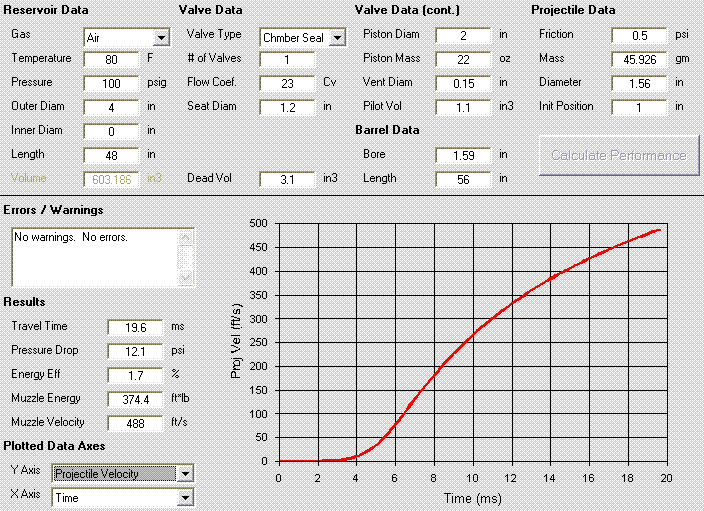This screenshot has height=511, width=704.
Task: Select the barrel Bore field showing 1.59
Action: pyautogui.click(x=463, y=155)
